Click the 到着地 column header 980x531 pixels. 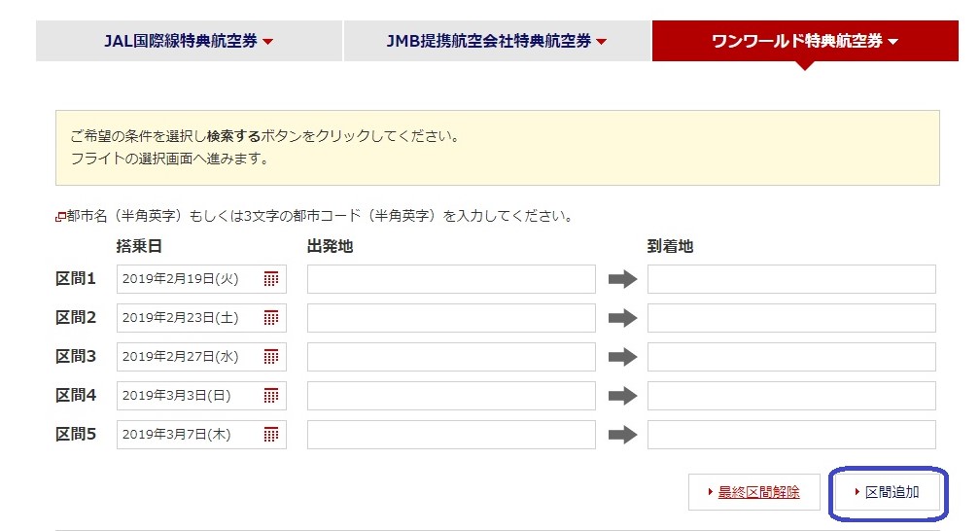[x=670, y=246]
